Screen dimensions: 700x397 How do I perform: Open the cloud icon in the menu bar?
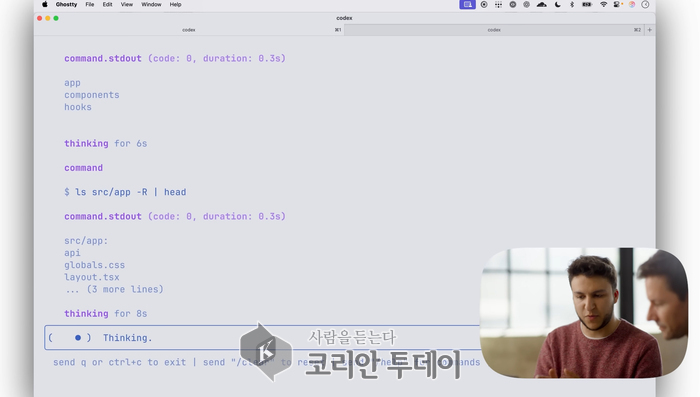point(542,4)
